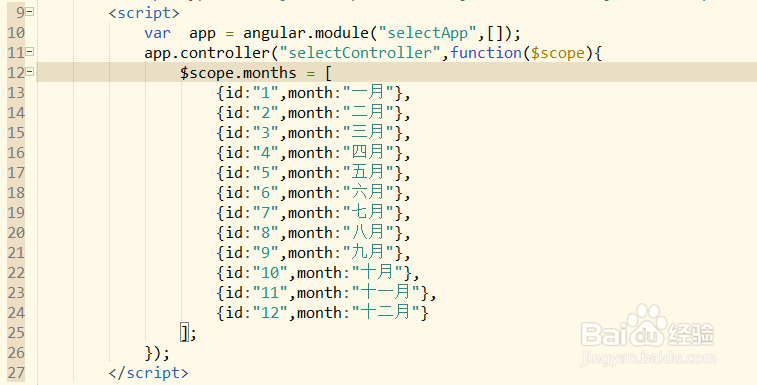Click the $scope parameter on line 11
Image resolution: width=757 pixels, height=385 pixels.
click(x=558, y=53)
